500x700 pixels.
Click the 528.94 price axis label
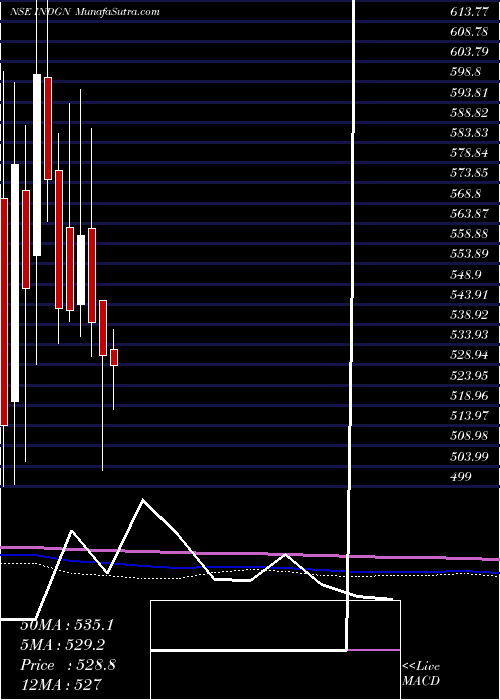(x=470, y=356)
